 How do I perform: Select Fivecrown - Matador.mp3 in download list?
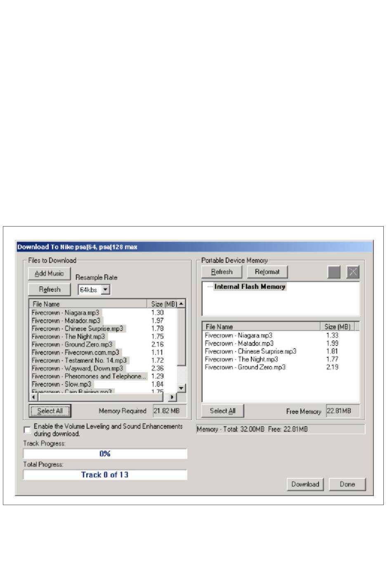click(x=66, y=321)
